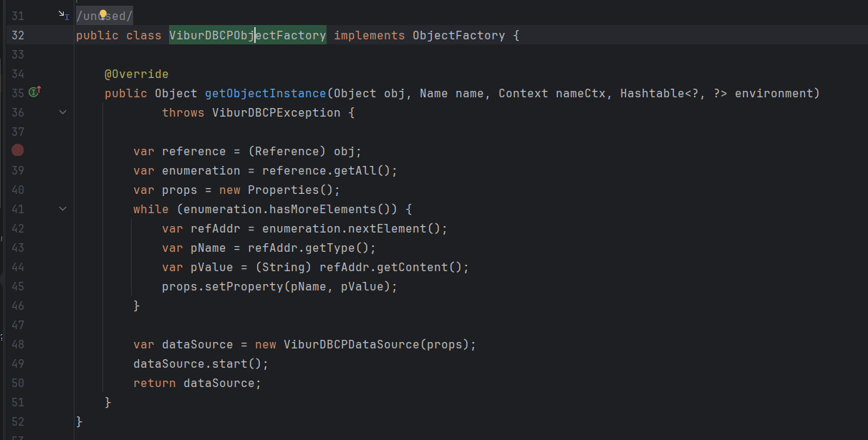Click the implements-method gutter icon on line 35
Screen dimensions: 868x440
tap(34, 92)
